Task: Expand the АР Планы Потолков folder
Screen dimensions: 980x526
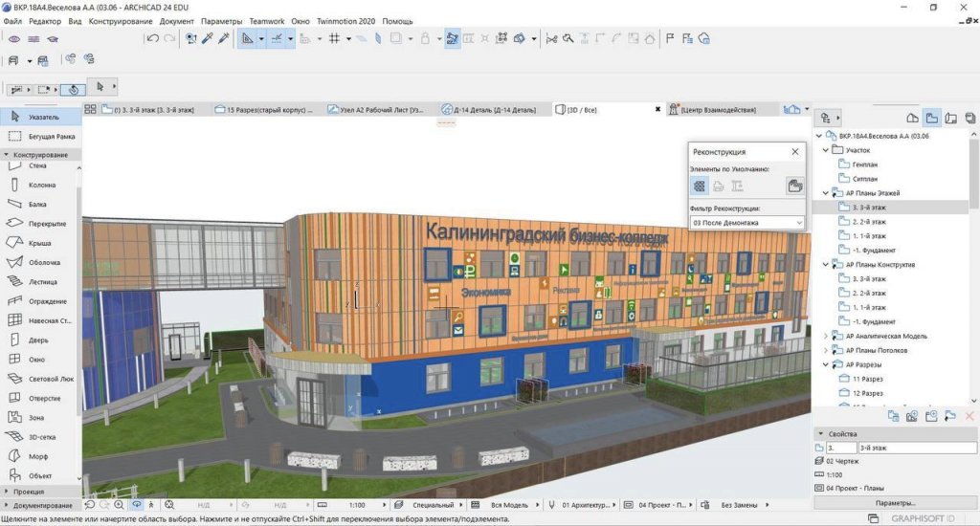Action: point(826,350)
